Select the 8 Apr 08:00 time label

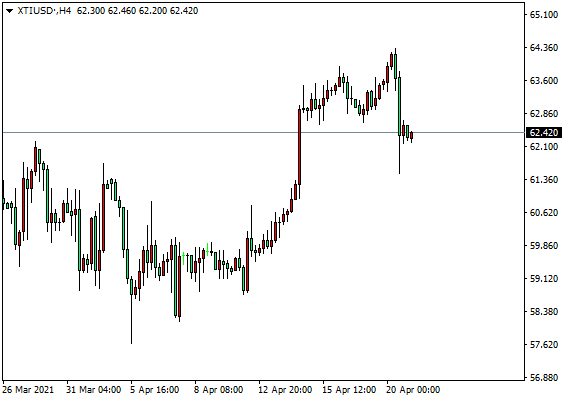218,390
